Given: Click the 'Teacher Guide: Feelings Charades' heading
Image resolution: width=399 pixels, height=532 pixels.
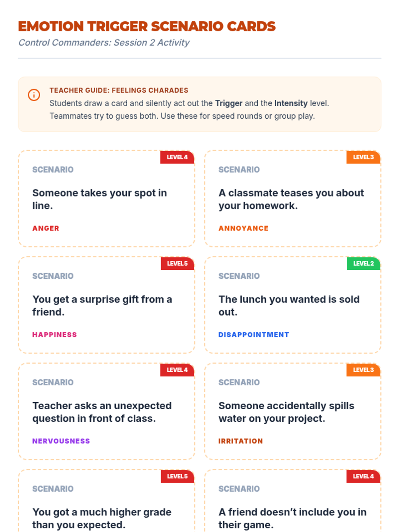Looking at the screenshot, I should pos(119,90).
